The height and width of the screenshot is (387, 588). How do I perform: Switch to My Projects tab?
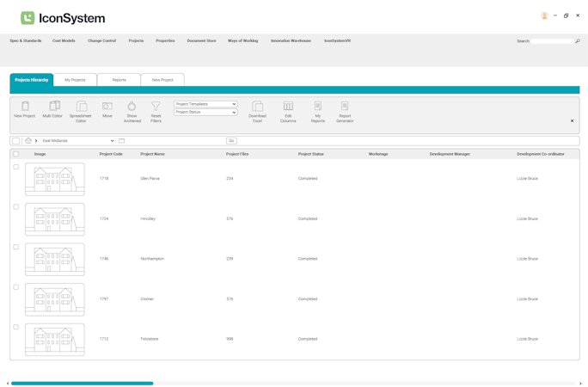point(75,80)
